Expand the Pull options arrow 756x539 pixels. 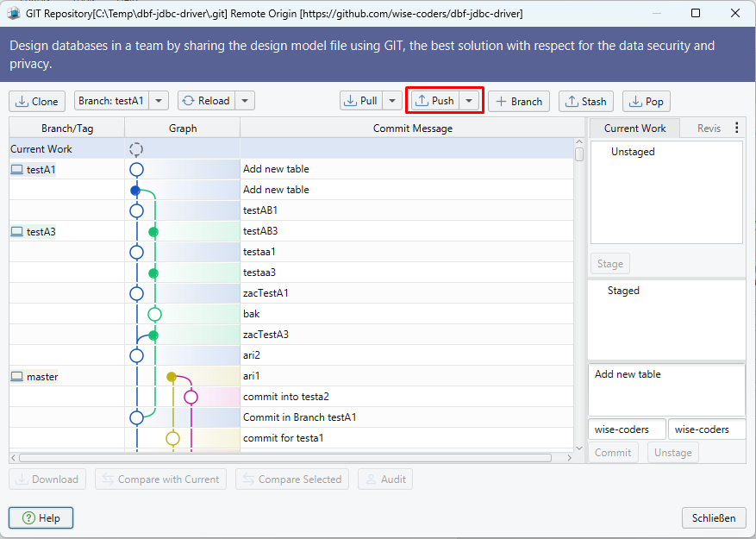coord(392,101)
